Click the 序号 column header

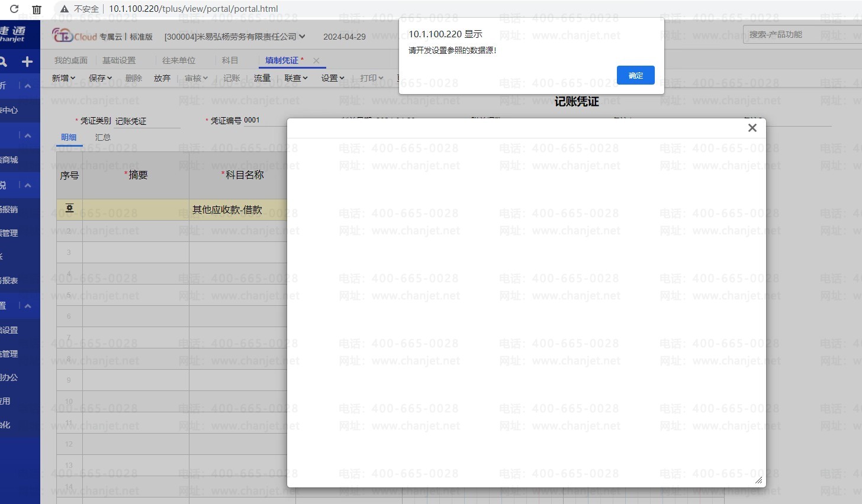click(x=69, y=176)
